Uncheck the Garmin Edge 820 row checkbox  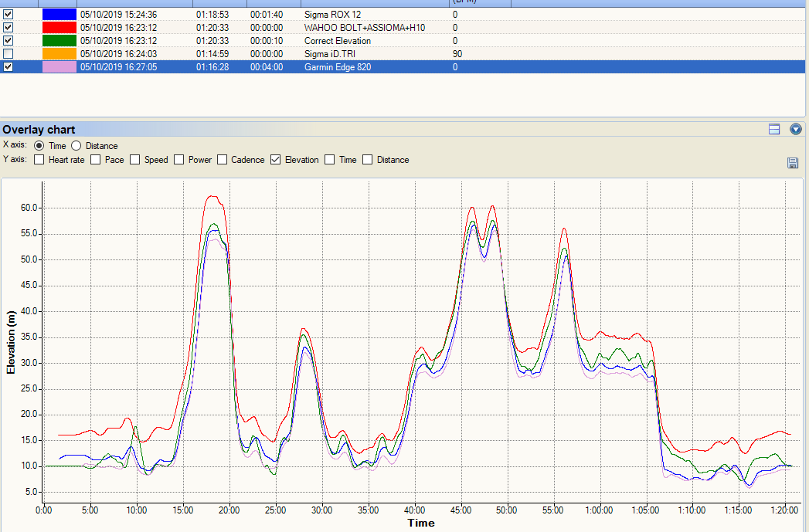[8, 67]
